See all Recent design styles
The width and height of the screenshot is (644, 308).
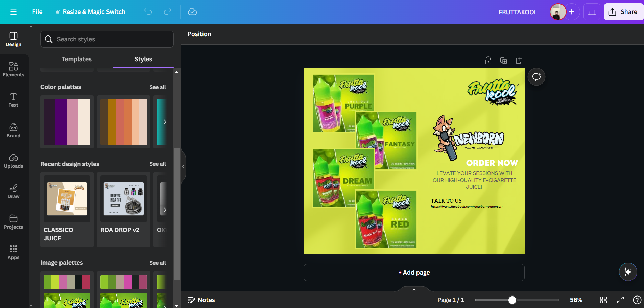pos(158,164)
